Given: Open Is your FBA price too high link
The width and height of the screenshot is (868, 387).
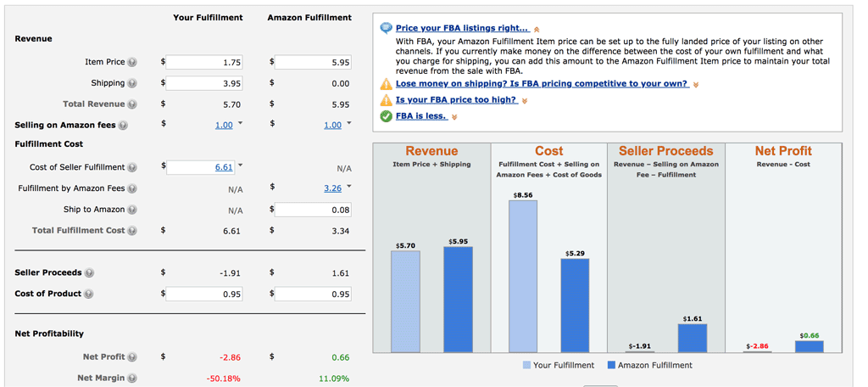Looking at the screenshot, I should click(x=457, y=100).
